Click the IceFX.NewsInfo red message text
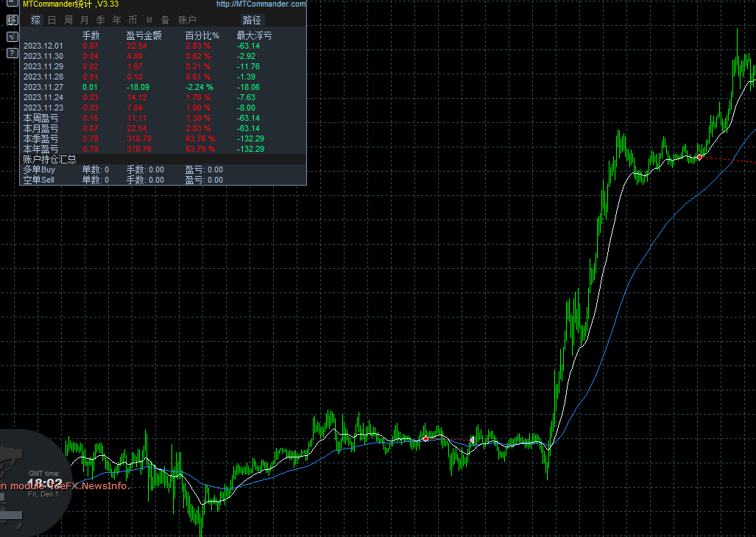Image resolution: width=756 pixels, height=537 pixels. click(65, 486)
